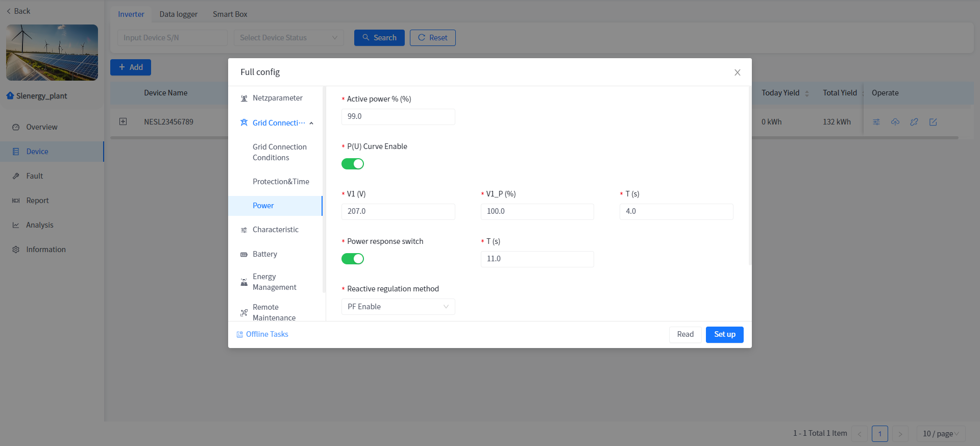Open the Reactive regulation method dropdown
Image resolution: width=980 pixels, height=446 pixels.
(x=398, y=307)
